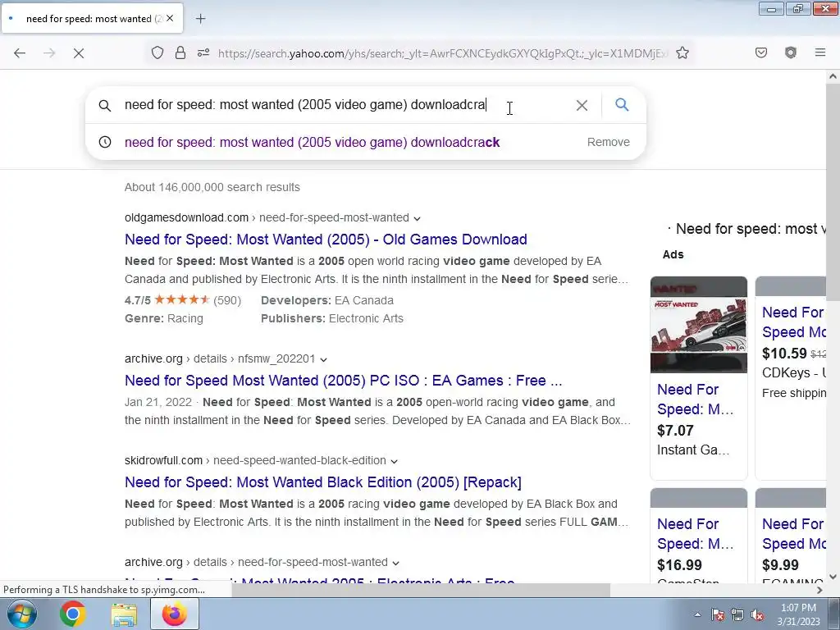Open Need for Speed Old Games Download link

tap(326, 239)
